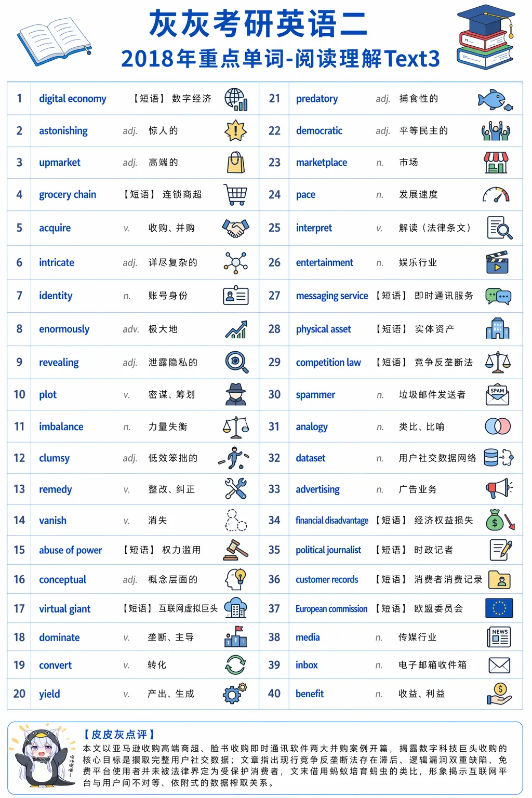The height and width of the screenshot is (798, 532).
Task: Click the graduation cap books illustration
Action: point(486,37)
